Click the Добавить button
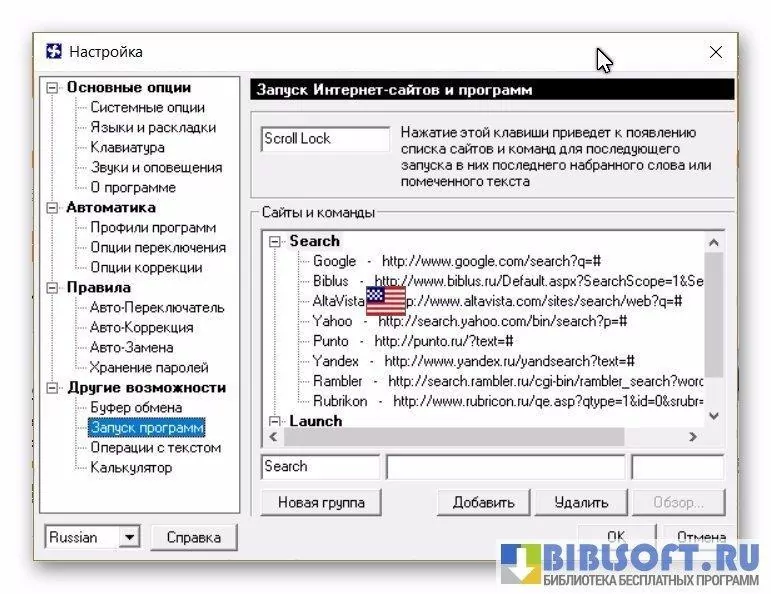The image size is (771, 594). click(483, 502)
